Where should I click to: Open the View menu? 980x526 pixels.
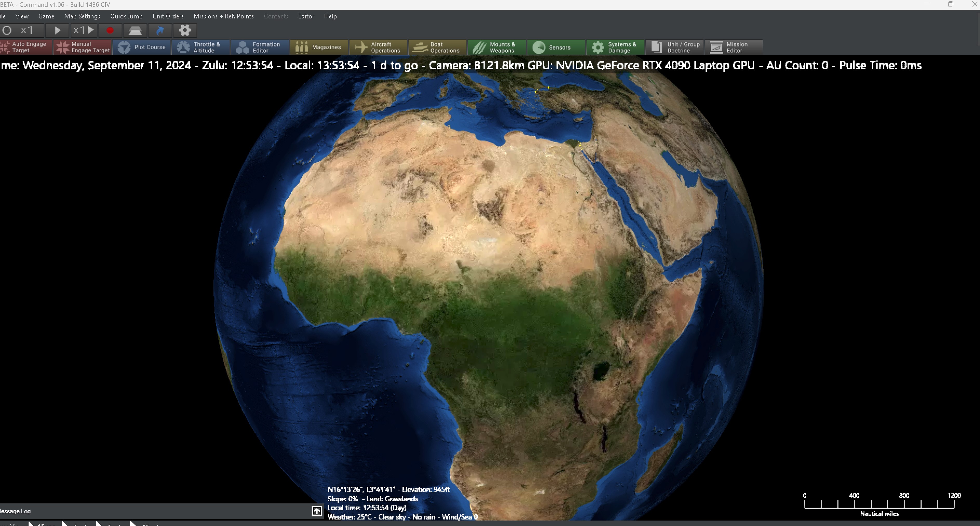(x=22, y=16)
